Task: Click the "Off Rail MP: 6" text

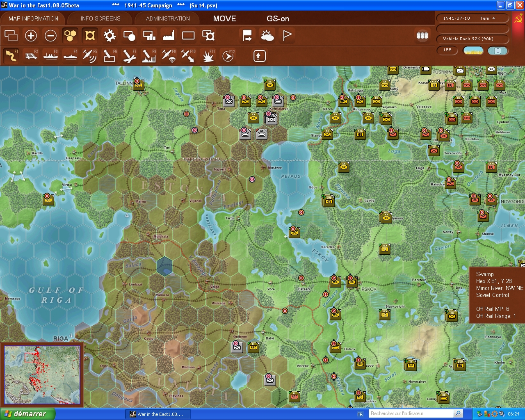Action: tap(493, 309)
